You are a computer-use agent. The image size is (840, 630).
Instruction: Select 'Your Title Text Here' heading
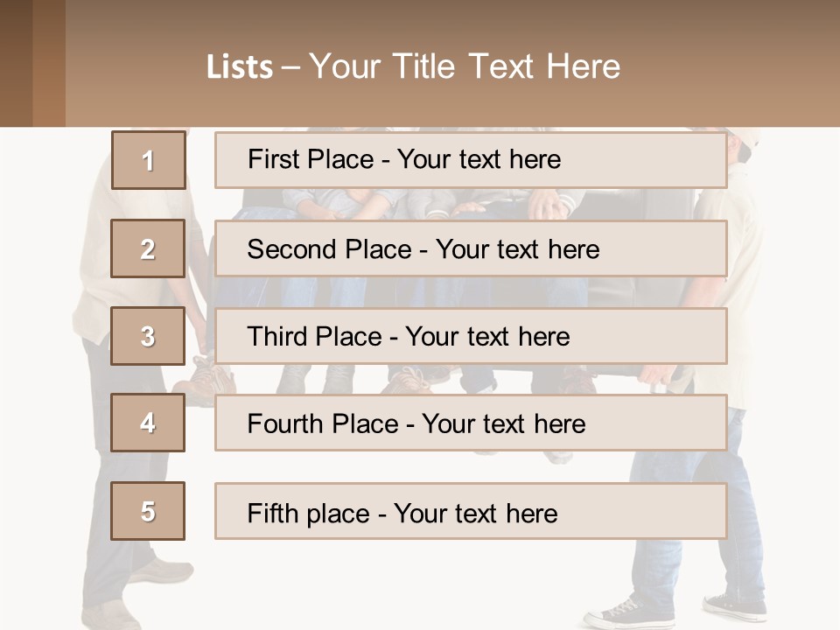[x=465, y=66]
